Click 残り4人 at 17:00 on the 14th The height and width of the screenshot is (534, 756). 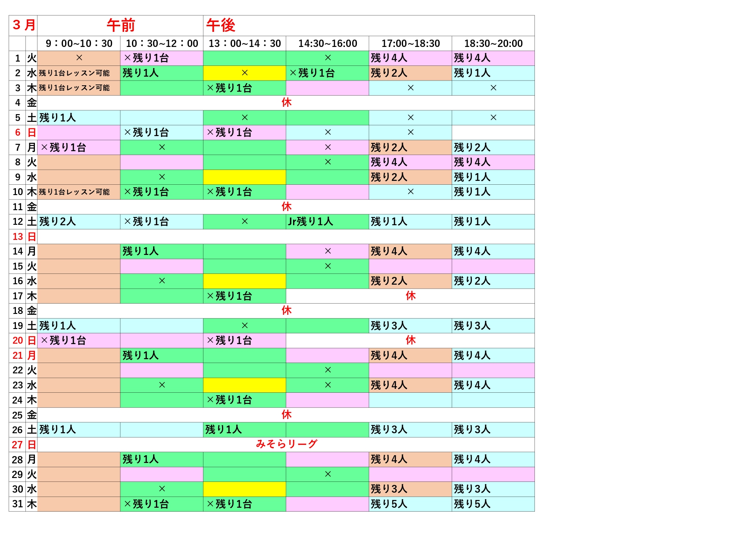[x=389, y=251]
